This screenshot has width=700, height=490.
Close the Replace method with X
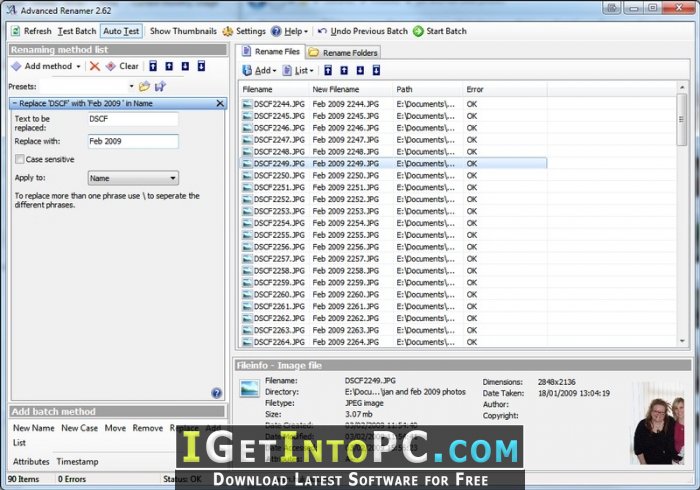[220, 103]
